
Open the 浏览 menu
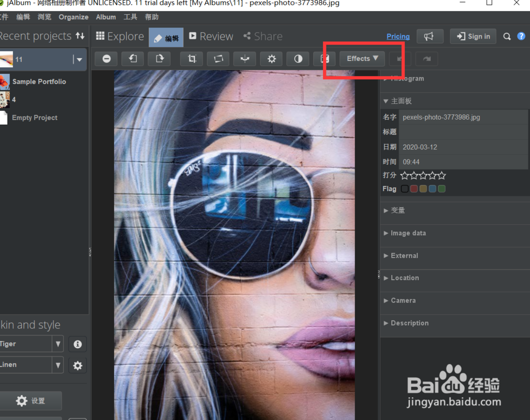pyautogui.click(x=45, y=17)
